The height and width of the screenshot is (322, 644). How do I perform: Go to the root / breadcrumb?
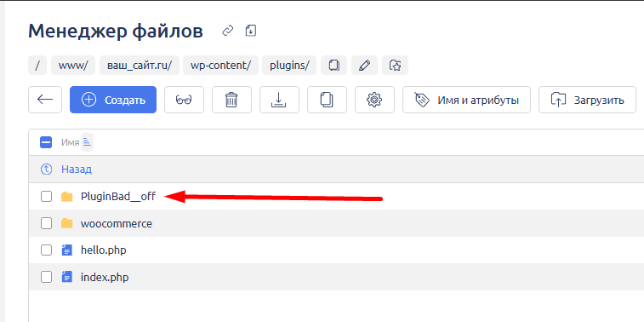(x=37, y=66)
